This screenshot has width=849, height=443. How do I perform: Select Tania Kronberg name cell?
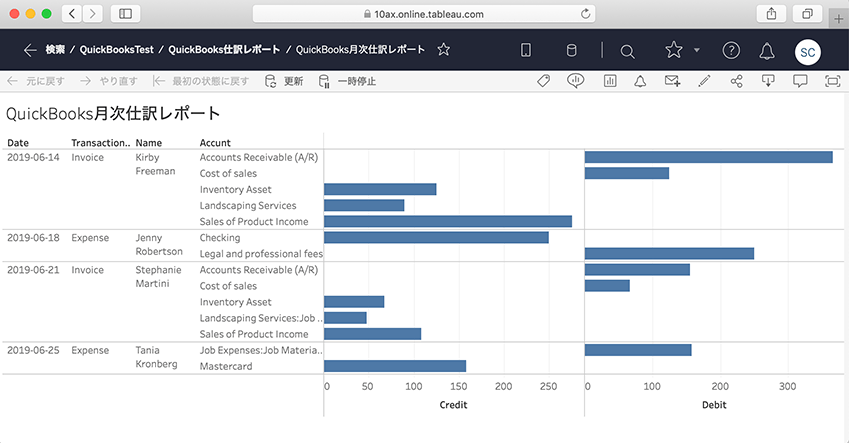tap(156, 357)
